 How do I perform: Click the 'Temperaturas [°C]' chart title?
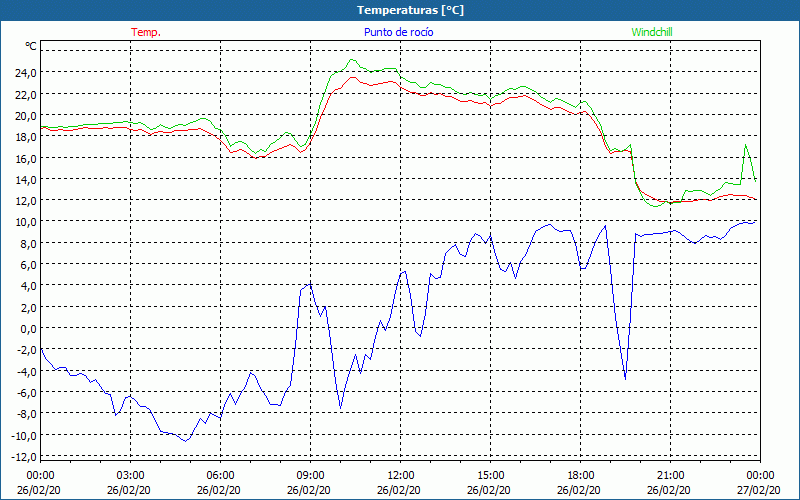pyautogui.click(x=410, y=10)
